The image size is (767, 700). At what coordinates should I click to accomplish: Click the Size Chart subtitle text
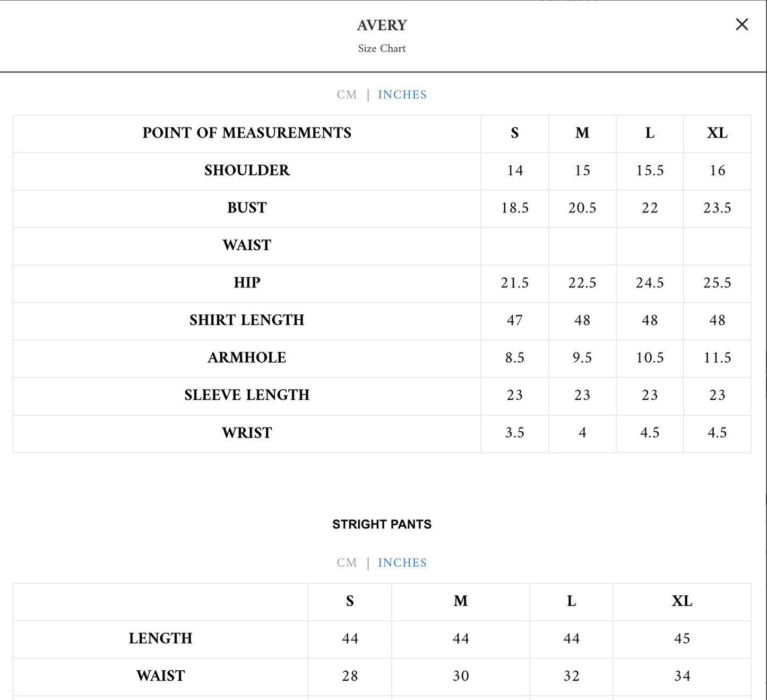coord(382,48)
